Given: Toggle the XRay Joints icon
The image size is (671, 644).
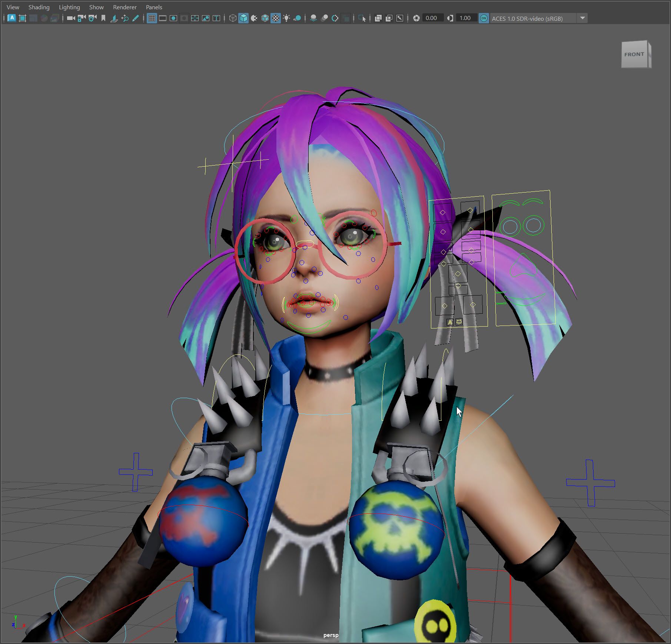Looking at the screenshot, I should click(400, 18).
